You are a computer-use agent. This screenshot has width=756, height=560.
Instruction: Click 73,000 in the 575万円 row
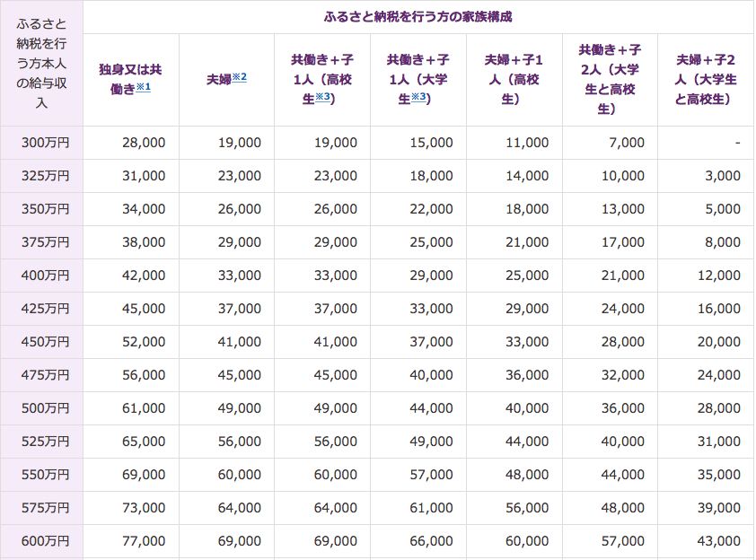coord(144,508)
